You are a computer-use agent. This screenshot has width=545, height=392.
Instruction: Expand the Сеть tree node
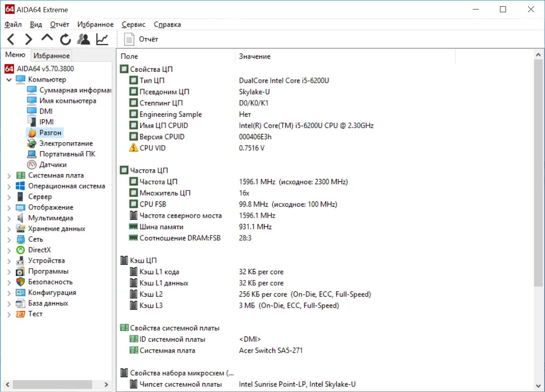point(9,239)
